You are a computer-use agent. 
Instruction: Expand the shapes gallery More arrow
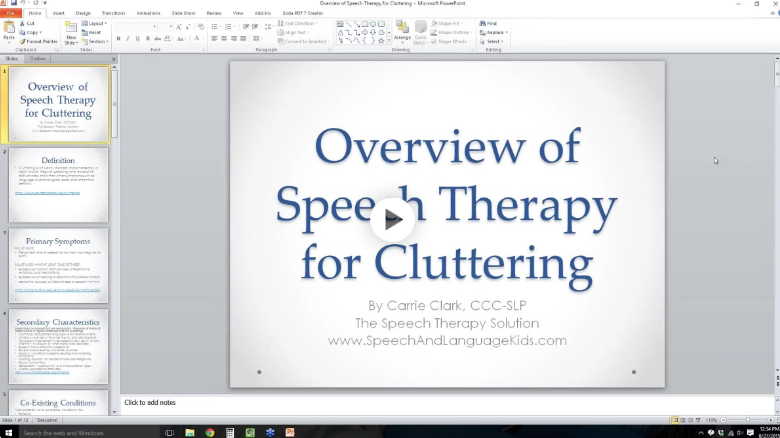point(389,41)
